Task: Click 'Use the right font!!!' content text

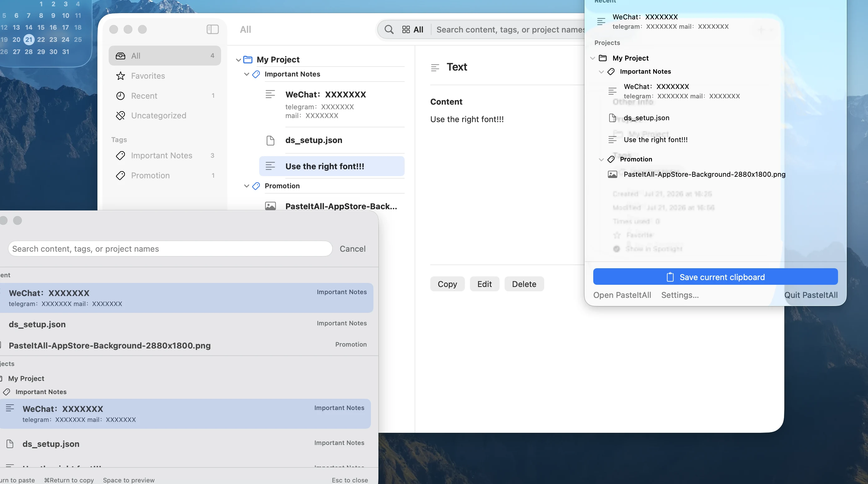Action: pyautogui.click(x=467, y=119)
